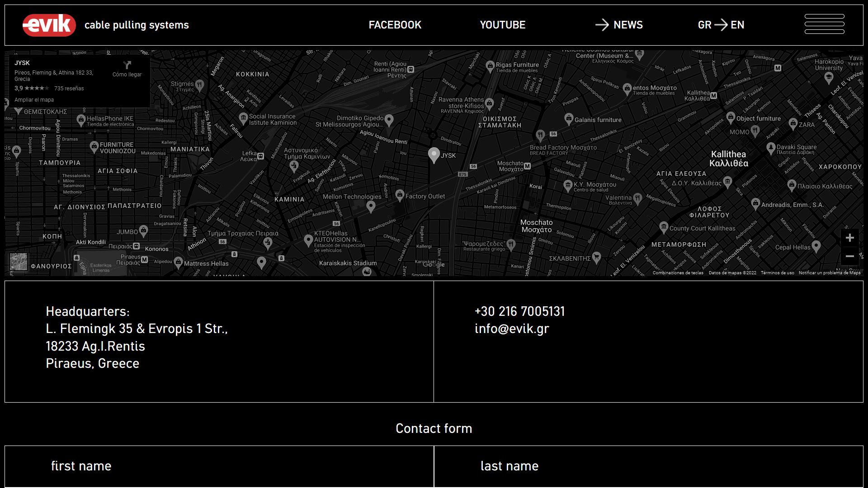This screenshot has width=868, height=488.
Task: Select KTEOHellas AUTOVISION map marker
Action: point(308,241)
